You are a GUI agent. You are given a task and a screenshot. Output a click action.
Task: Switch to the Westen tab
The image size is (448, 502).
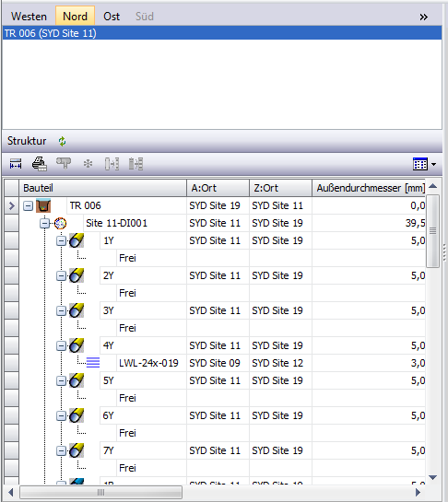pos(29,16)
